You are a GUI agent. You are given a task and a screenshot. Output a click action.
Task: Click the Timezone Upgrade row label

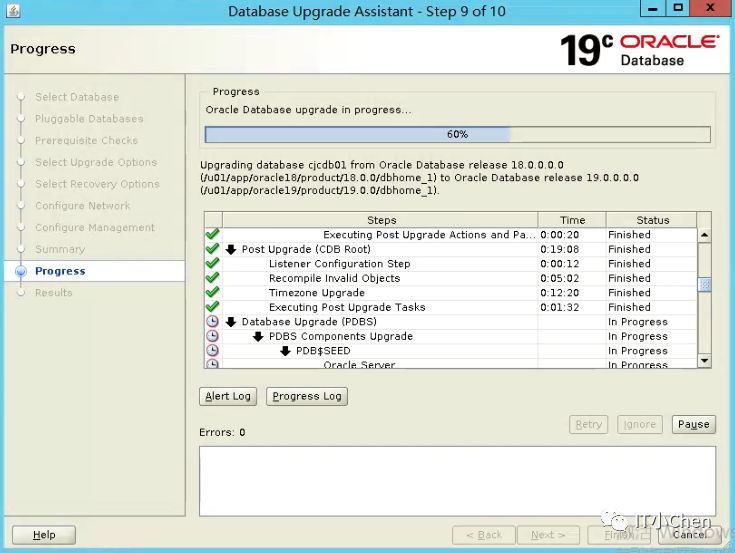point(316,292)
